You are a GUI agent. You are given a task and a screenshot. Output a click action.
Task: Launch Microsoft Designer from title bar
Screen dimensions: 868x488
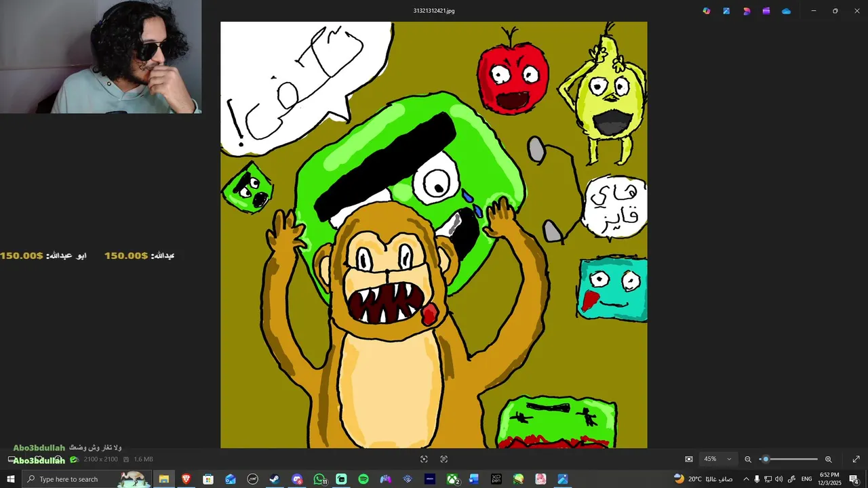(x=747, y=11)
